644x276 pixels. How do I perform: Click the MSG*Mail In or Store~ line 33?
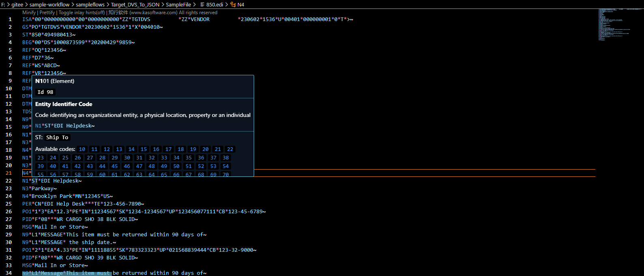(x=55, y=265)
